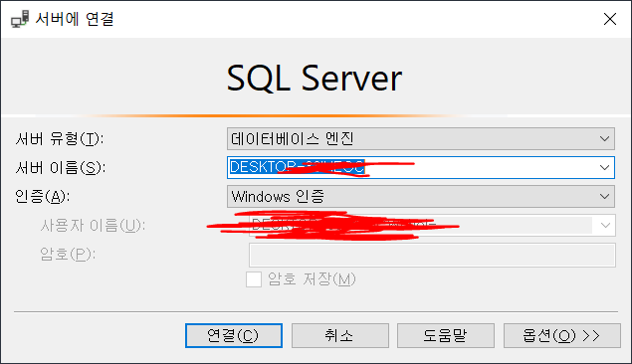Expand options with 옵션(O) >> button

pyautogui.click(x=562, y=335)
